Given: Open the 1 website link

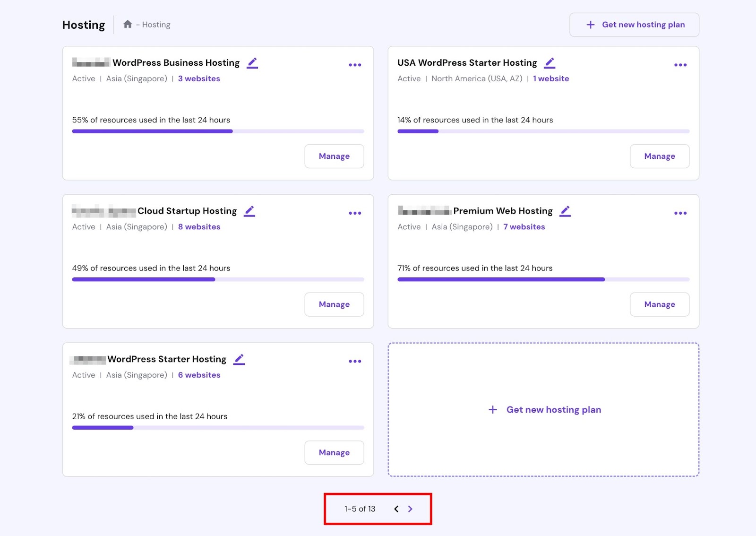Looking at the screenshot, I should point(551,78).
